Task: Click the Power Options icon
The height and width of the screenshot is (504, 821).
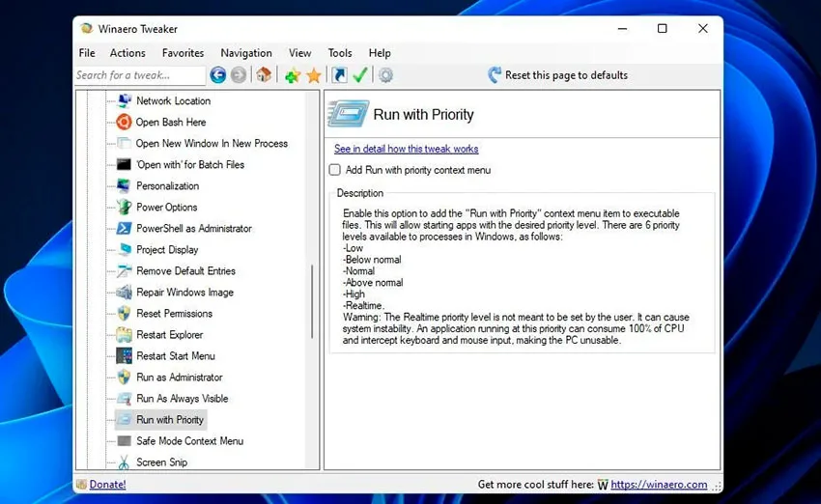Action: pos(124,207)
